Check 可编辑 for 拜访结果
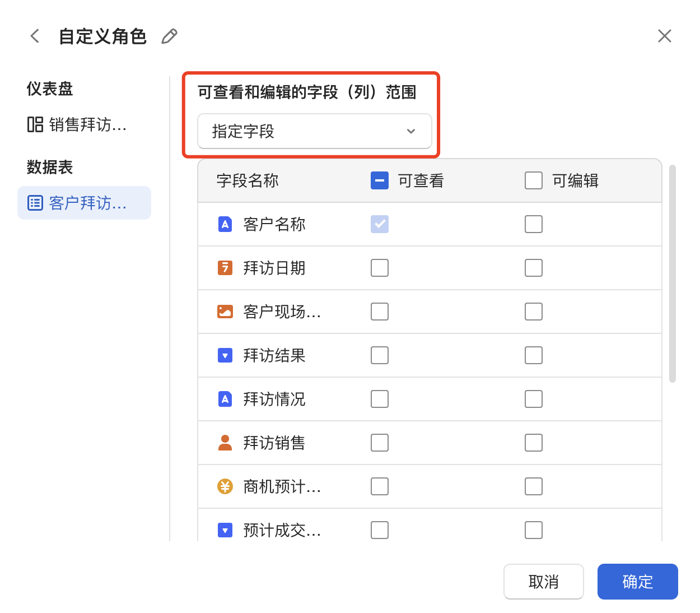This screenshot has height=613, width=700. (534, 355)
